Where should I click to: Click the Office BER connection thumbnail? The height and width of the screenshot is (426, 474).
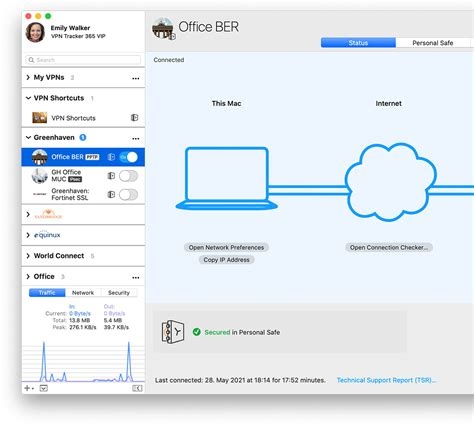click(39, 157)
